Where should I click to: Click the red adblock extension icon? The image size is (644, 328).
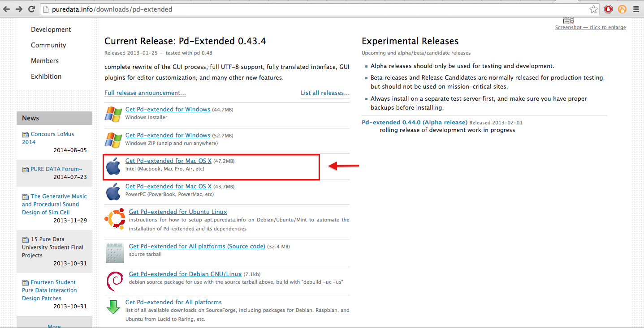608,9
